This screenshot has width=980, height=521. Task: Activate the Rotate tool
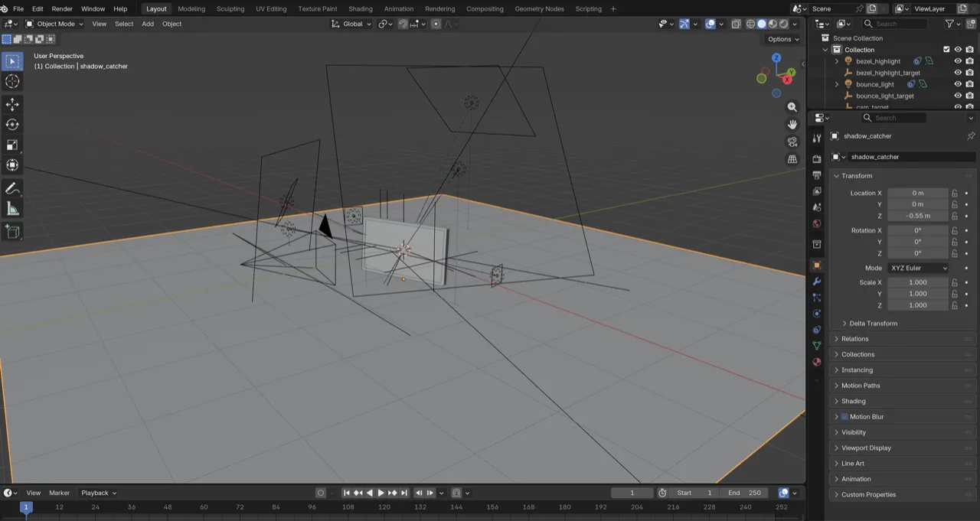(12, 124)
